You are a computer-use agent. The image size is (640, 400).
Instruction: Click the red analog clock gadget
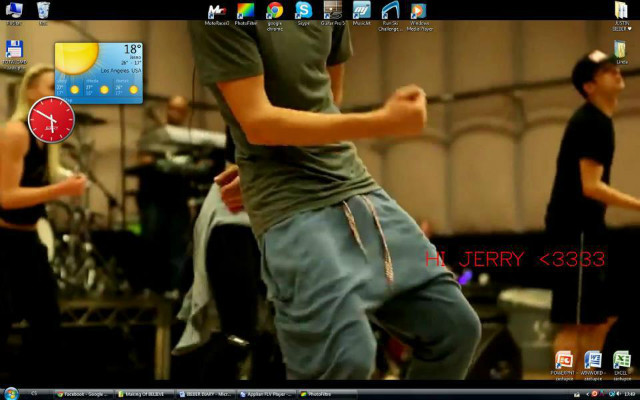51,120
